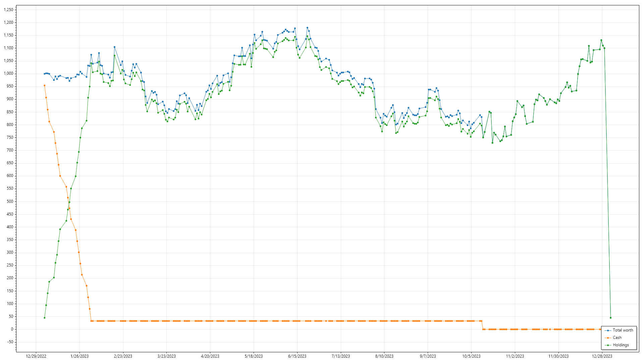644x362 pixels.
Task: Toggle the Cash series via legend label
Action: [x=617, y=338]
